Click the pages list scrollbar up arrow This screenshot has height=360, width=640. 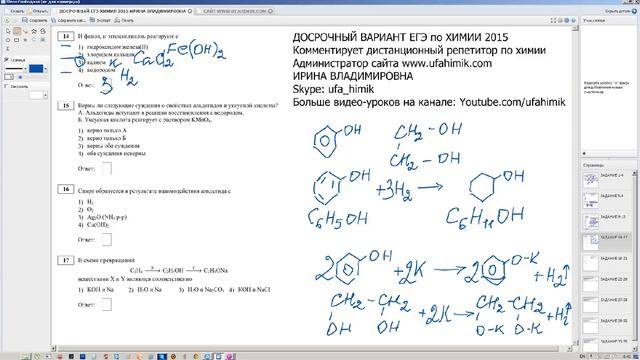click(x=635, y=173)
